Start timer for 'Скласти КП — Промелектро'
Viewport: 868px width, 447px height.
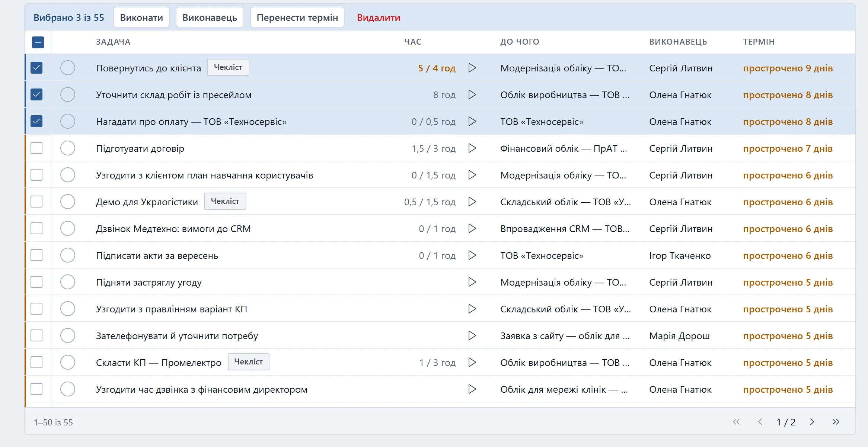472,362
